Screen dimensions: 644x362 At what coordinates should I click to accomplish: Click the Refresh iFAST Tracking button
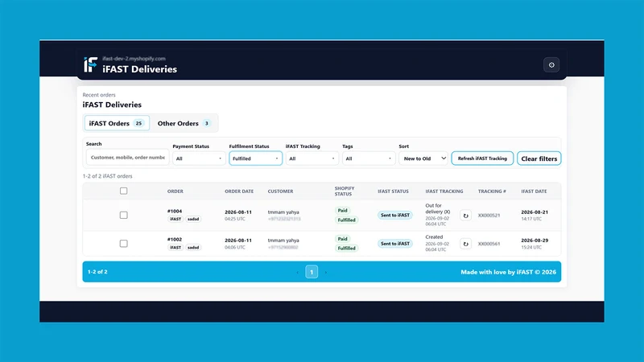pos(482,158)
